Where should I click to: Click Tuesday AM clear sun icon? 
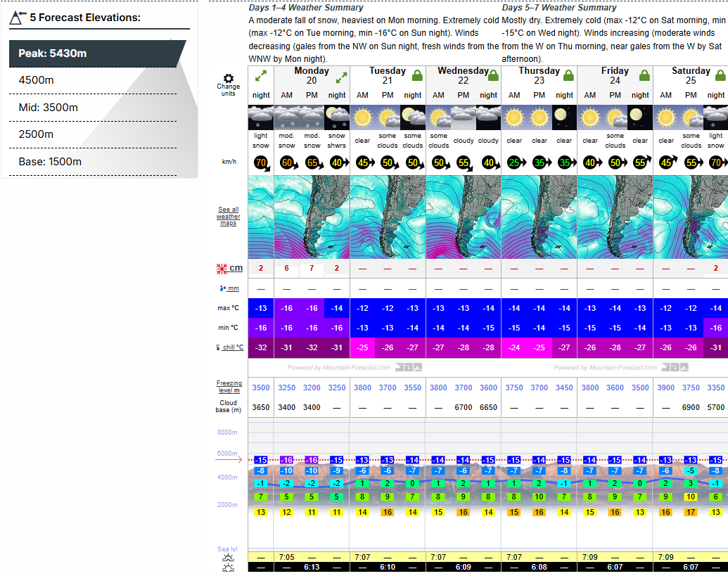[363, 117]
